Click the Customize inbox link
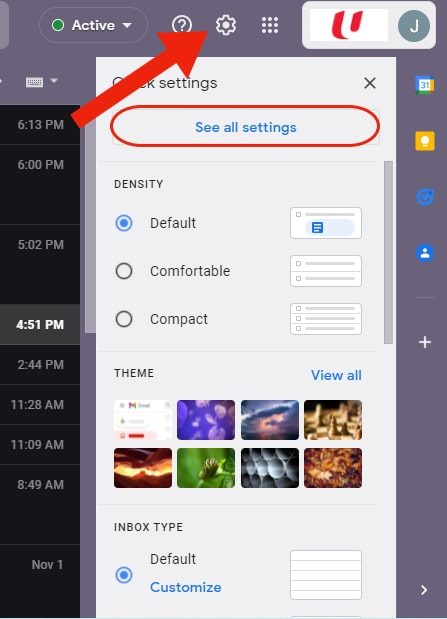The image size is (447, 619). click(186, 587)
